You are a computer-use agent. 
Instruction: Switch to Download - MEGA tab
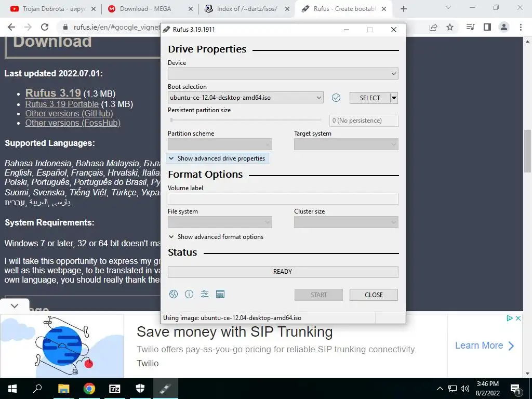tap(145, 9)
